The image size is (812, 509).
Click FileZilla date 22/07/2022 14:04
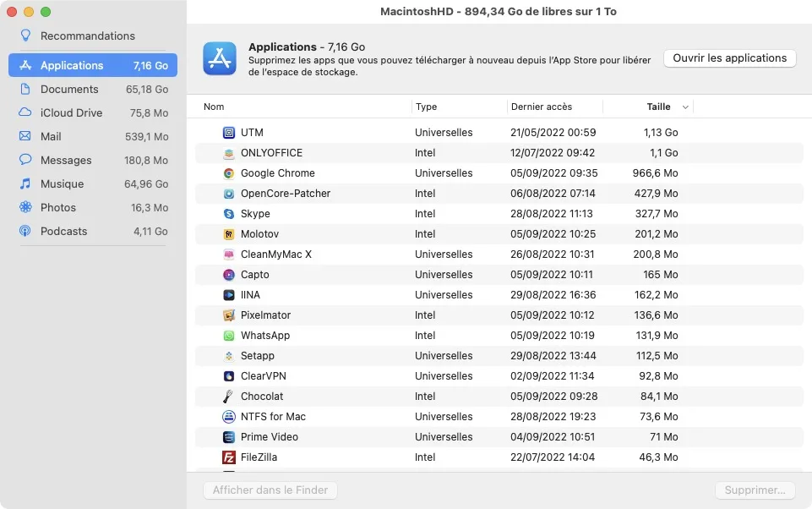point(553,457)
